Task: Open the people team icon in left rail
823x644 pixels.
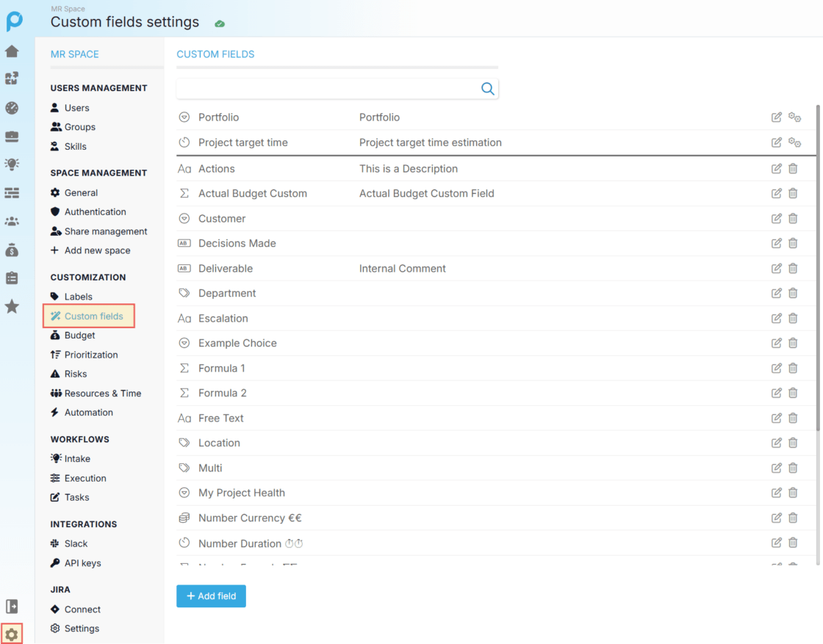Action: pos(12,221)
